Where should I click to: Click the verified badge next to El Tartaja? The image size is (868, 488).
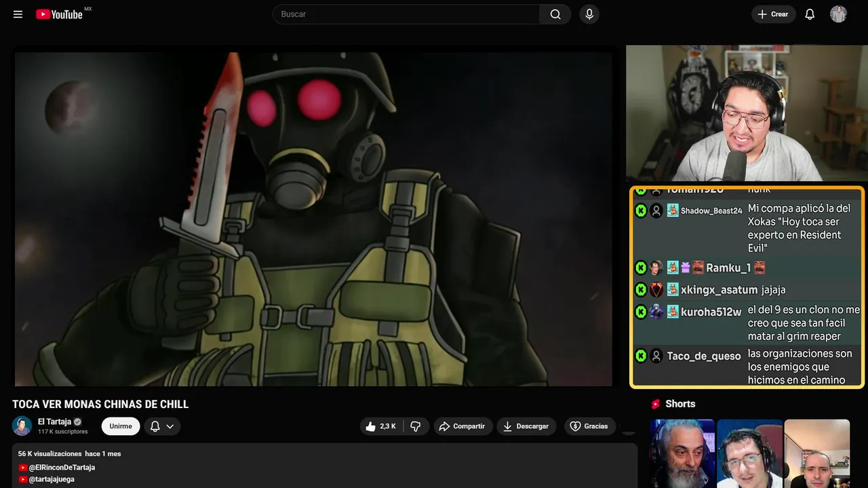(77, 422)
